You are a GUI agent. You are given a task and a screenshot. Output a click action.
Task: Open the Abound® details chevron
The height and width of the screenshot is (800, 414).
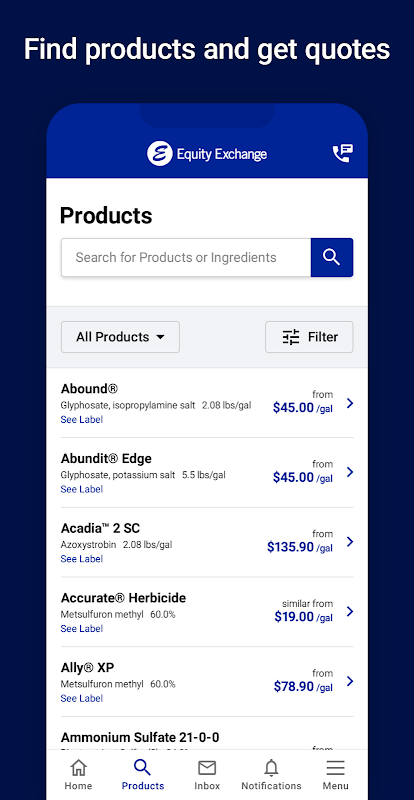coord(350,403)
